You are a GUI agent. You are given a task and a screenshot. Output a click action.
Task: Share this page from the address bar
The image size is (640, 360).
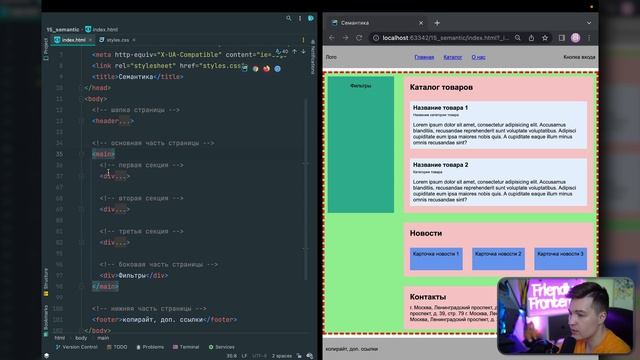[x=531, y=38]
